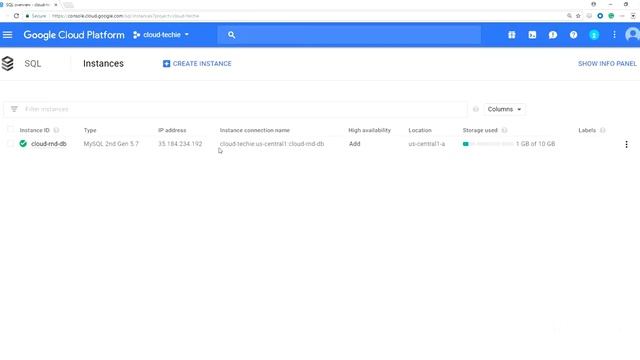Image resolution: width=640 pixels, height=360 pixels.
Task: Click the green running status check icon
Action: pyautogui.click(x=23, y=144)
